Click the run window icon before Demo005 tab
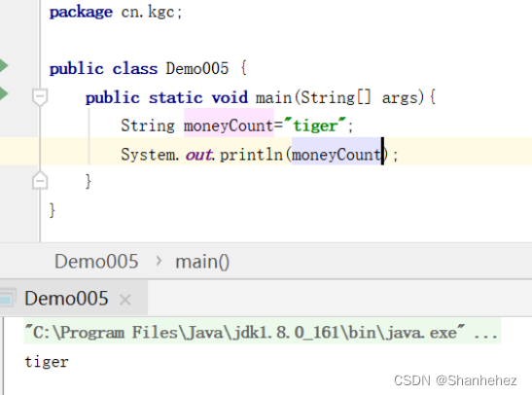Image resolution: width=532 pixels, height=395 pixels. tap(7, 298)
